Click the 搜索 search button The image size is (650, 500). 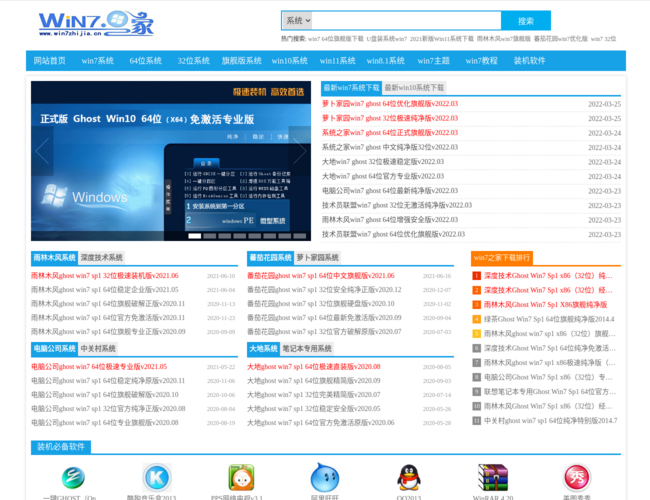coord(526,21)
